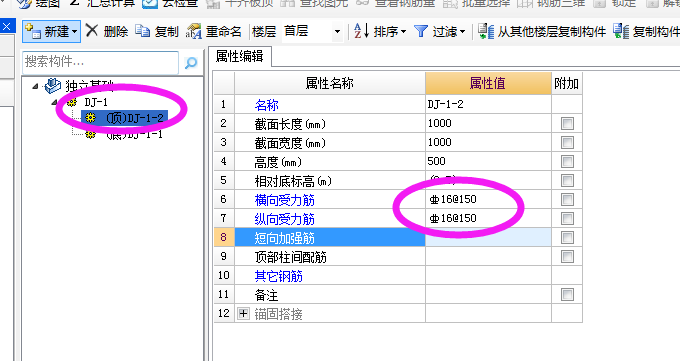Open the 过滤 dropdown arrow
Screen dimensions: 680x361
[462, 32]
